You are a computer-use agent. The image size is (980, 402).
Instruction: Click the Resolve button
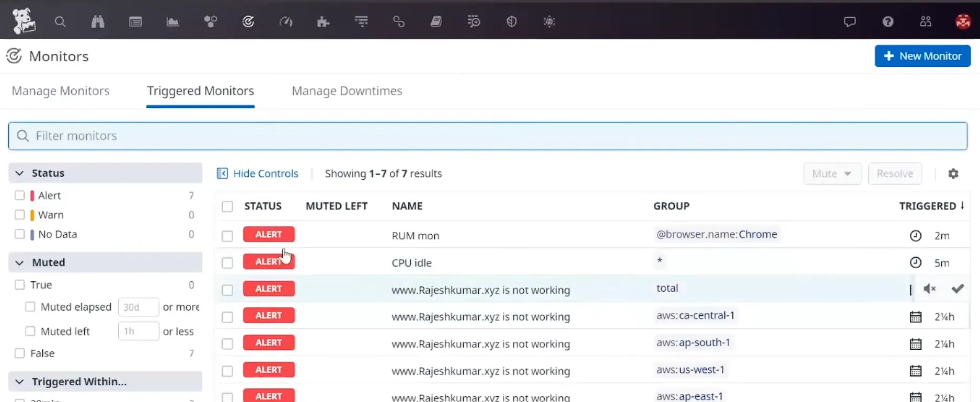(x=895, y=174)
